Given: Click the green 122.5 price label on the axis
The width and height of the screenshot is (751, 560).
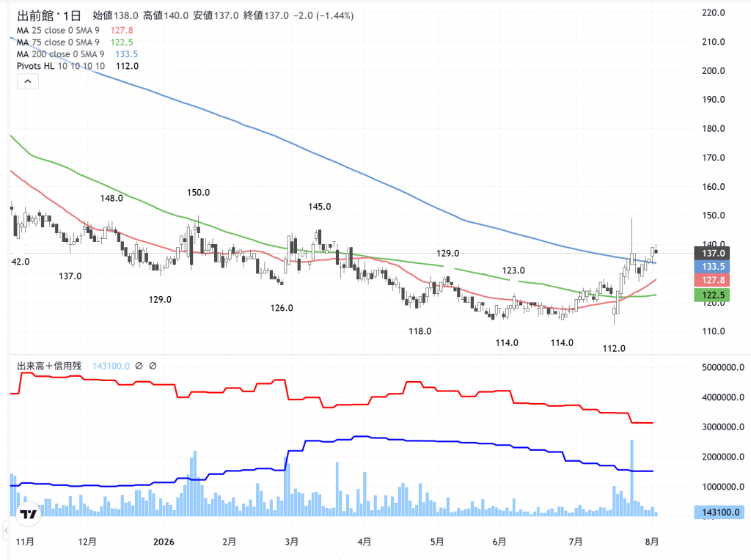Looking at the screenshot, I should point(711,295).
